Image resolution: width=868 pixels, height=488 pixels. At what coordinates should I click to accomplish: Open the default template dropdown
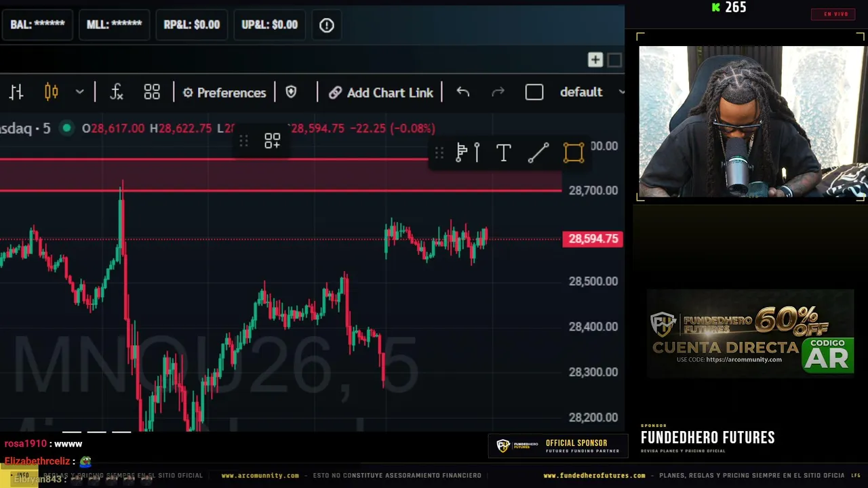[x=591, y=92]
